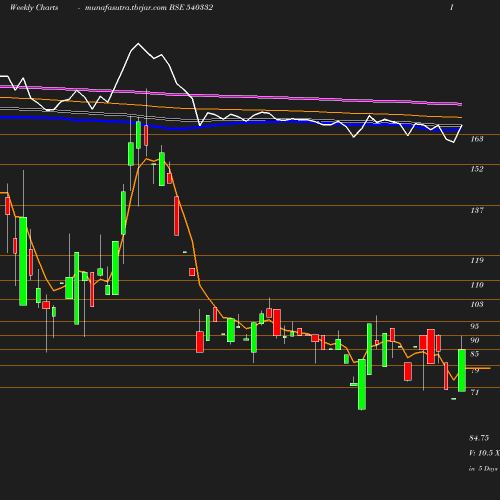Click the price label 90

[474, 340]
